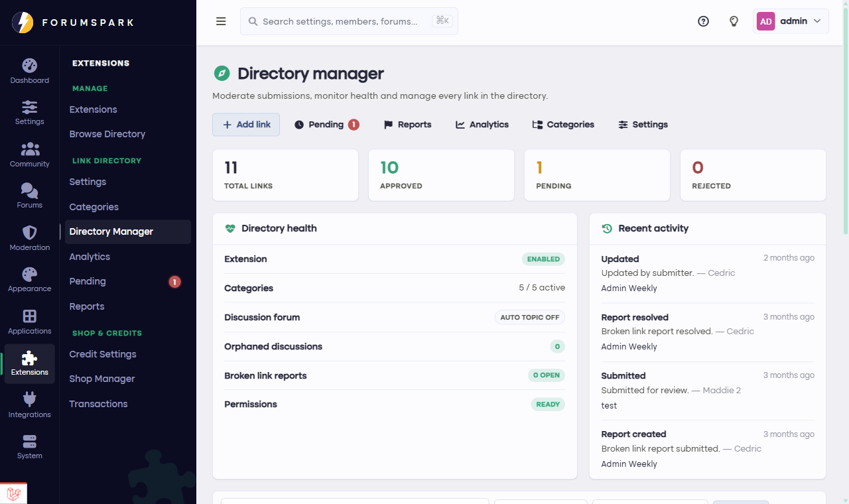Screen dimensions: 849x504
Task: Click the lightbulb icon in header
Action: click(x=734, y=21)
